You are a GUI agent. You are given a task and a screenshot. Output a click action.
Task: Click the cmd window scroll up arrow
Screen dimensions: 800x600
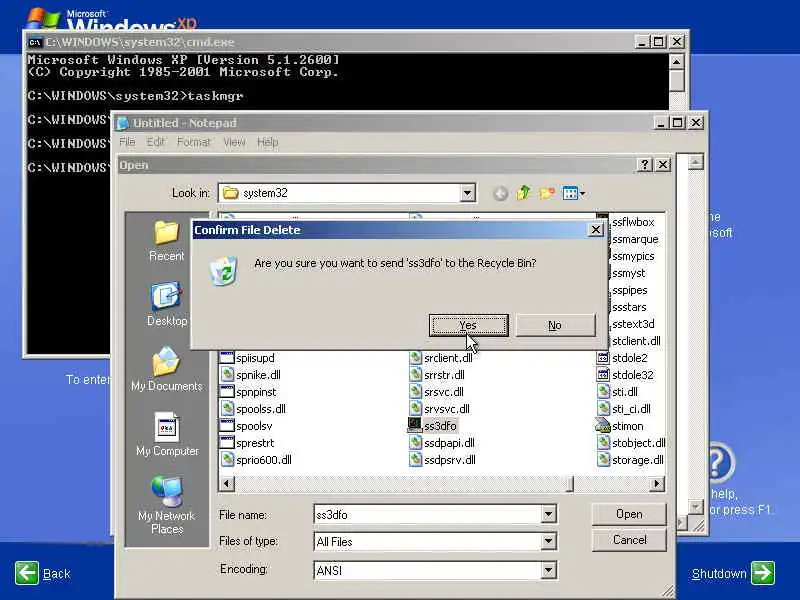point(676,62)
